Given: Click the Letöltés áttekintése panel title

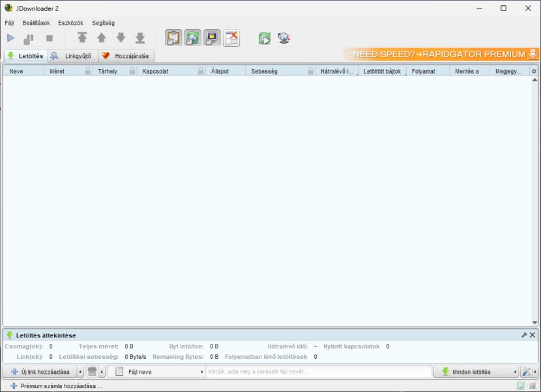Looking at the screenshot, I should [46, 335].
